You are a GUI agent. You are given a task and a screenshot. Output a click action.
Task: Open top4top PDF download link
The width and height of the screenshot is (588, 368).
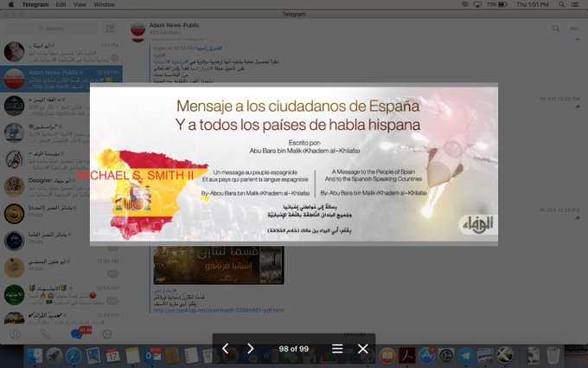click(x=219, y=310)
